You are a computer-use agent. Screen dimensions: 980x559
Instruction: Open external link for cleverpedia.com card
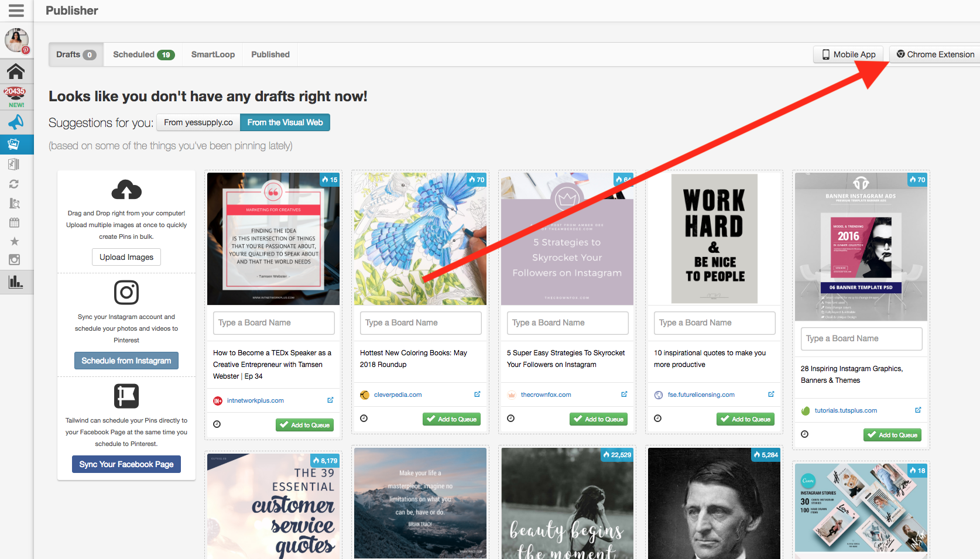(x=477, y=395)
